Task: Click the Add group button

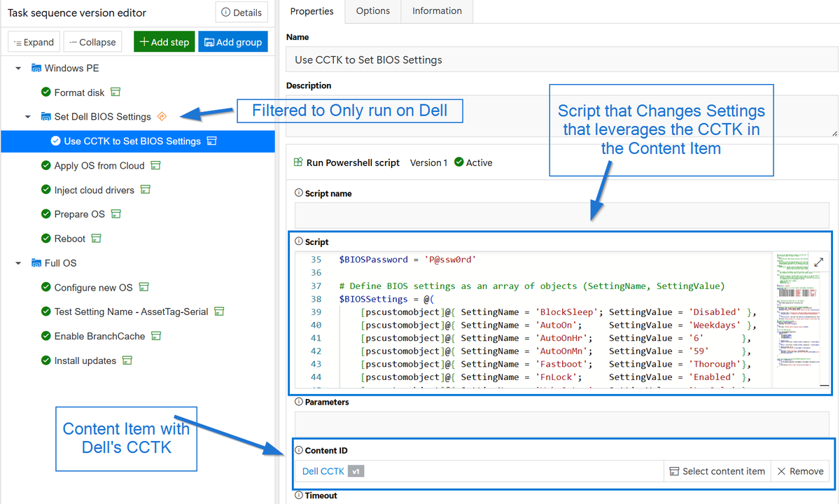Action: [233, 42]
